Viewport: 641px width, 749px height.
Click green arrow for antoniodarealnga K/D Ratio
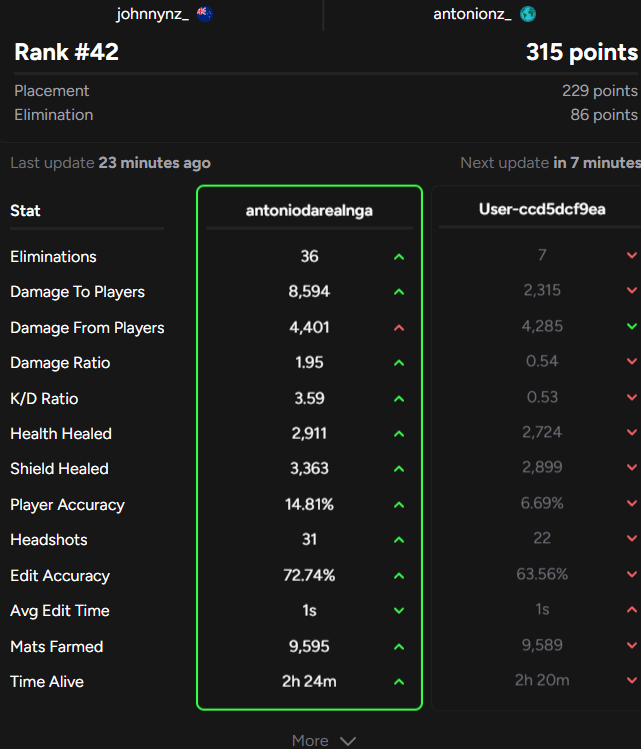click(x=399, y=399)
